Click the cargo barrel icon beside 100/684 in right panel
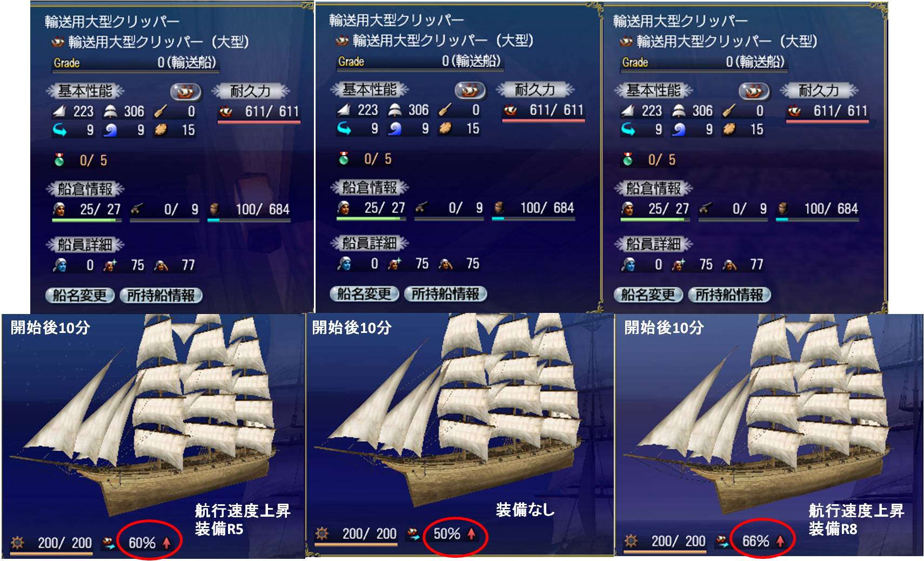Viewport: 924px width, 561px height. coord(783,209)
